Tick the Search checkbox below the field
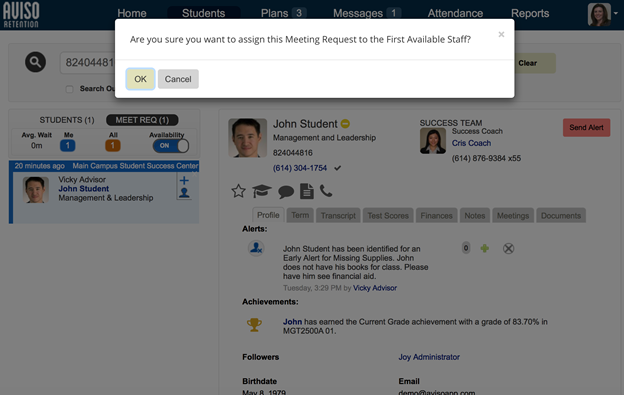 [70, 89]
